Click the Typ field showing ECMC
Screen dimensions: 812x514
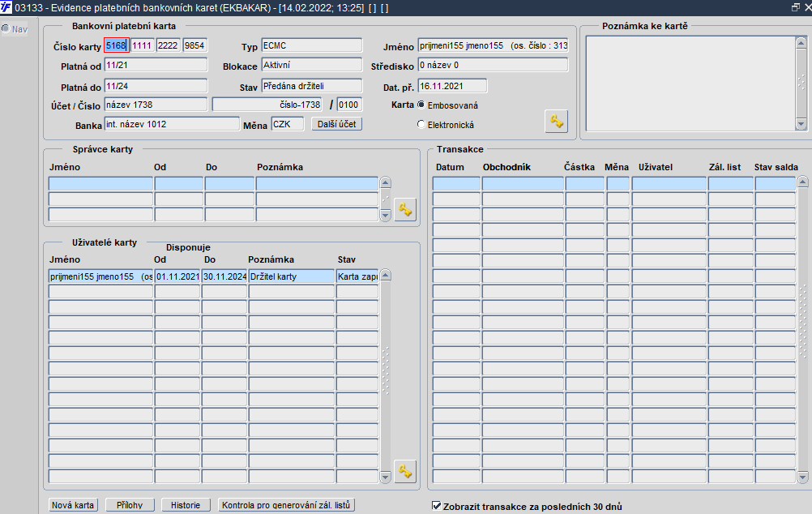coord(312,45)
